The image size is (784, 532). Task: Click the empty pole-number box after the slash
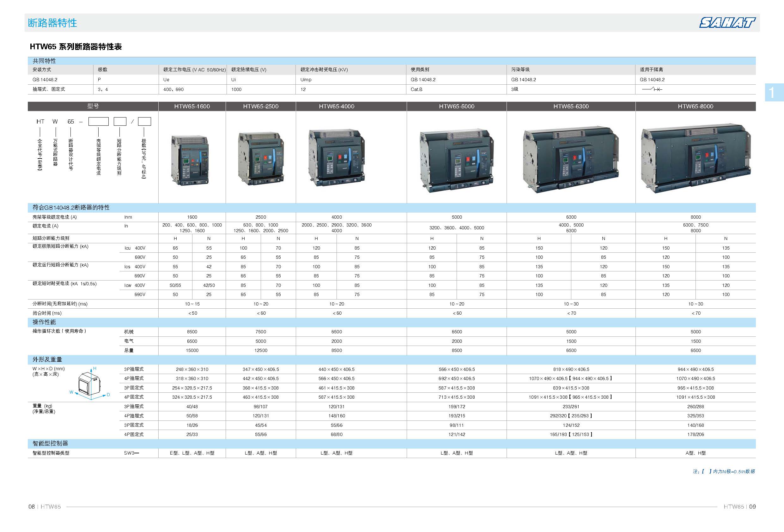144,121
